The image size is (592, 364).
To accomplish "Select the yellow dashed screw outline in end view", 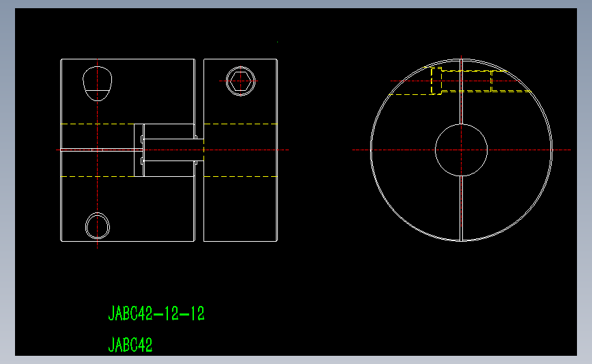I will tap(460, 81).
